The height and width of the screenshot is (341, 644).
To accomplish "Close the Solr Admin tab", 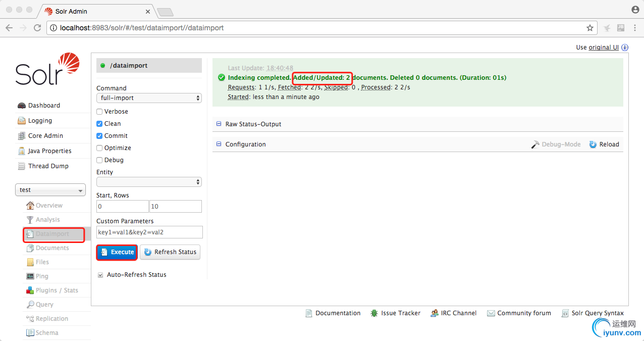I will pyautogui.click(x=148, y=11).
